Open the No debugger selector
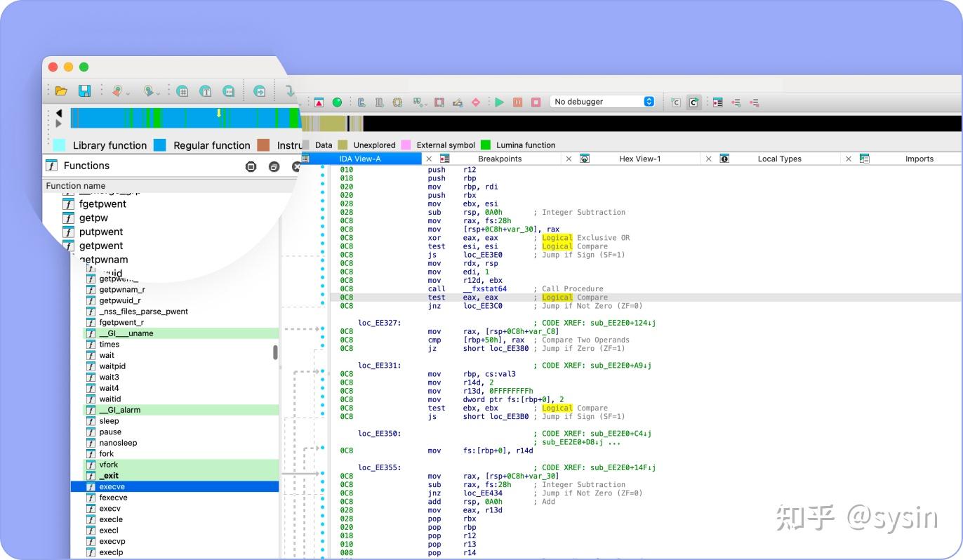 603,101
